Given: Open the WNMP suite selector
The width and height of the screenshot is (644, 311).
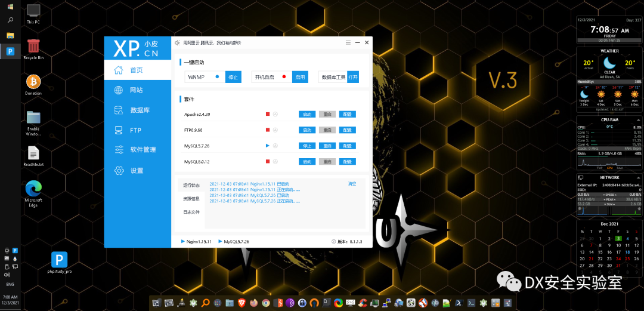Looking at the screenshot, I should tap(205, 77).
